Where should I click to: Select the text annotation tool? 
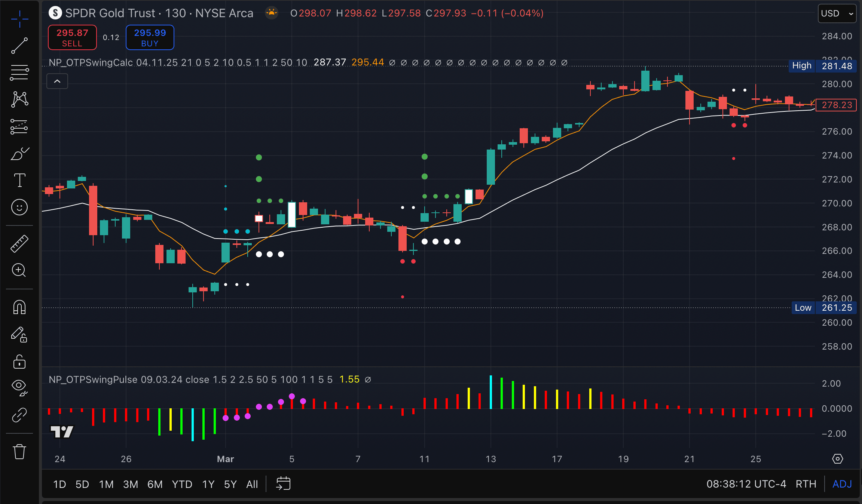19,180
